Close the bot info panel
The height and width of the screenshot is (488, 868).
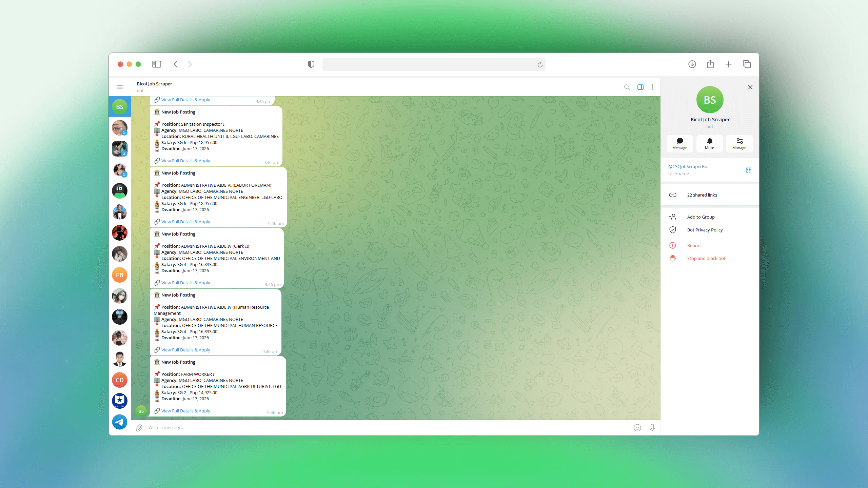pyautogui.click(x=750, y=87)
